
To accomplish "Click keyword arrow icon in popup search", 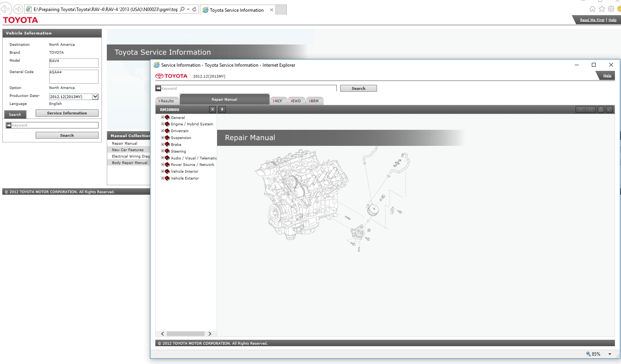I will click(158, 88).
